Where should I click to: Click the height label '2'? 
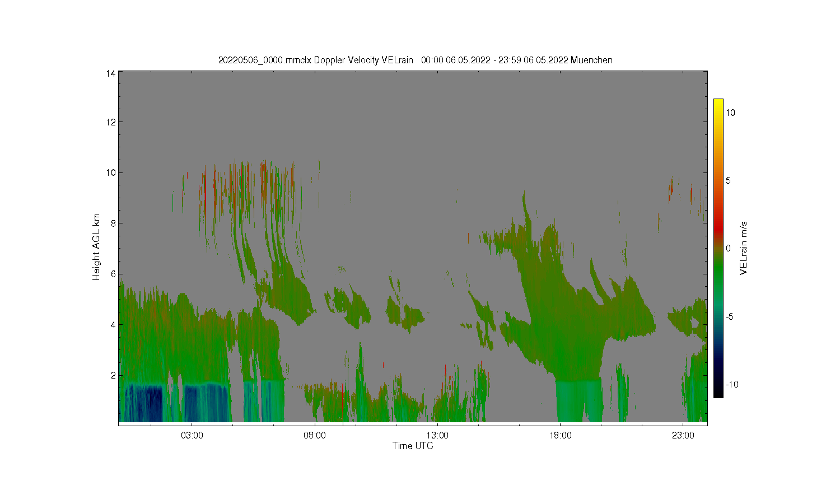[x=113, y=375]
